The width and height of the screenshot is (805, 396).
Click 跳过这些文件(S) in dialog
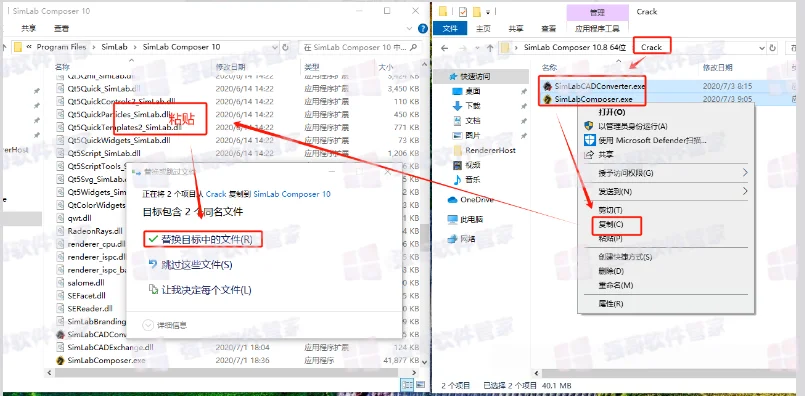click(x=197, y=265)
